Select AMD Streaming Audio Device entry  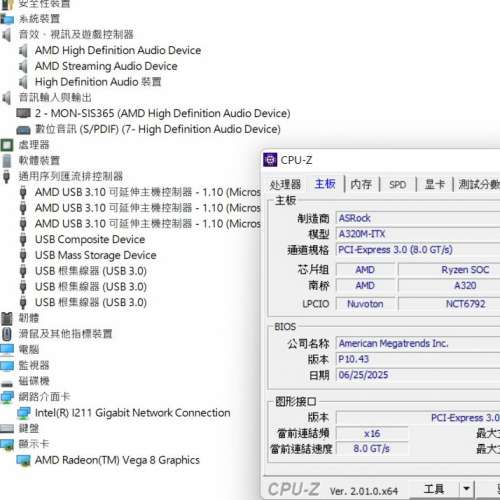pyautogui.click(x=106, y=66)
